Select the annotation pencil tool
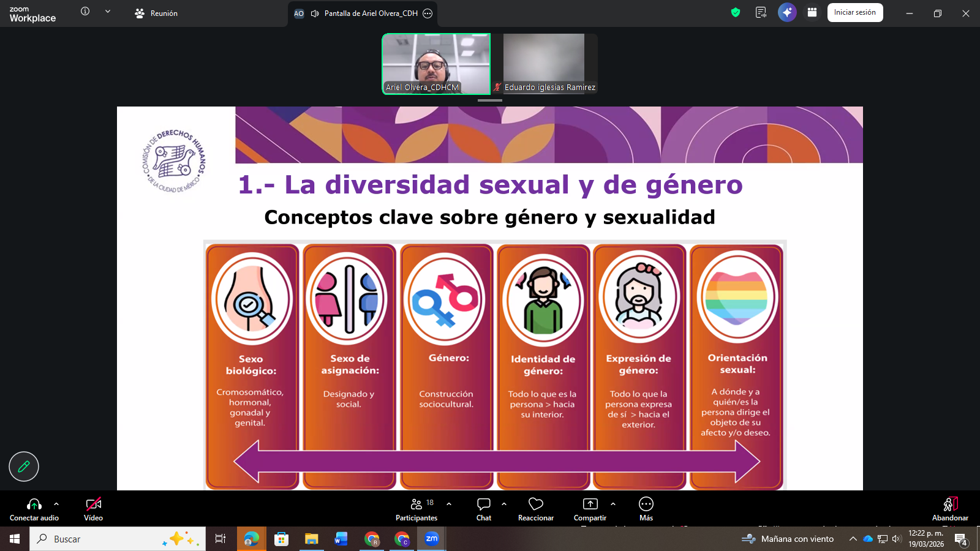This screenshot has width=980, height=551. point(23,467)
